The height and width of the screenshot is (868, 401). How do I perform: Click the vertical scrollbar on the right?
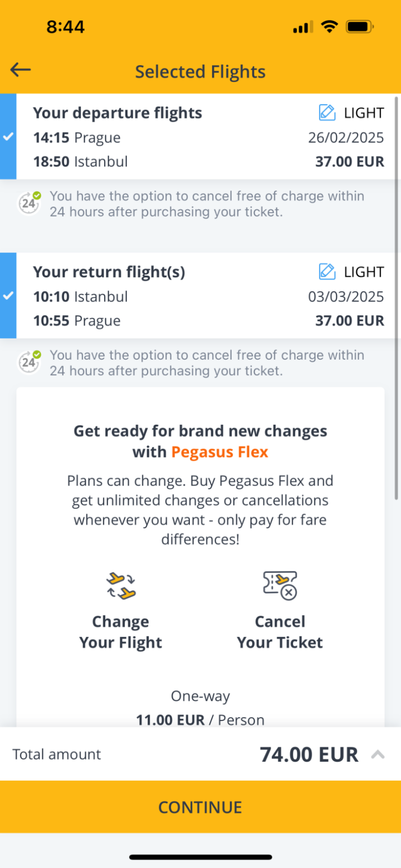pos(396,298)
